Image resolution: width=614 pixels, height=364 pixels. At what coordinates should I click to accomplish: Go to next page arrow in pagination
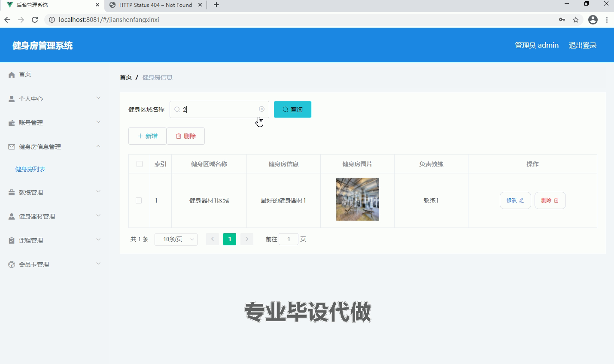coord(247,239)
